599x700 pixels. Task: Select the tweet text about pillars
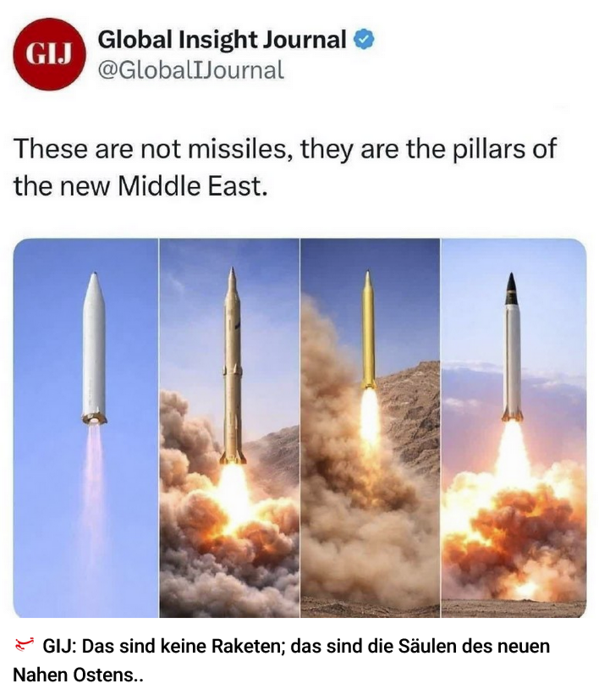click(285, 167)
